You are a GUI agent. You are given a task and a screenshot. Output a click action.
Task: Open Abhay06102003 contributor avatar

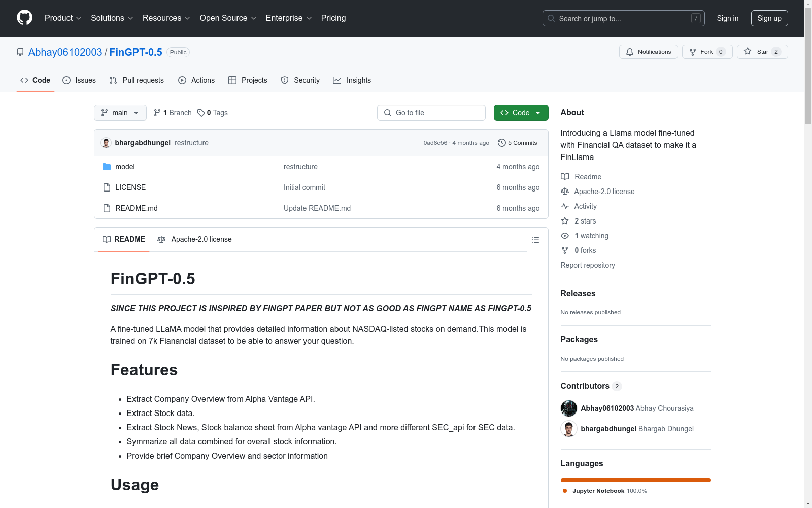[x=569, y=408]
